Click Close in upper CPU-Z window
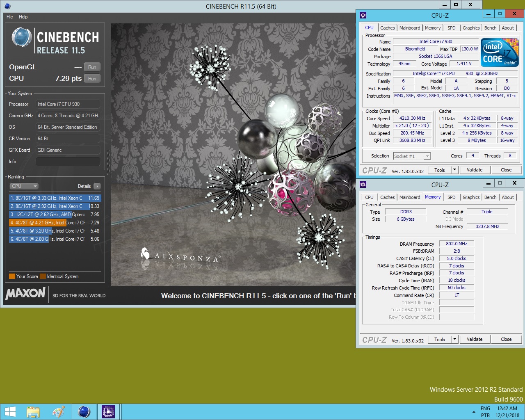 point(506,170)
